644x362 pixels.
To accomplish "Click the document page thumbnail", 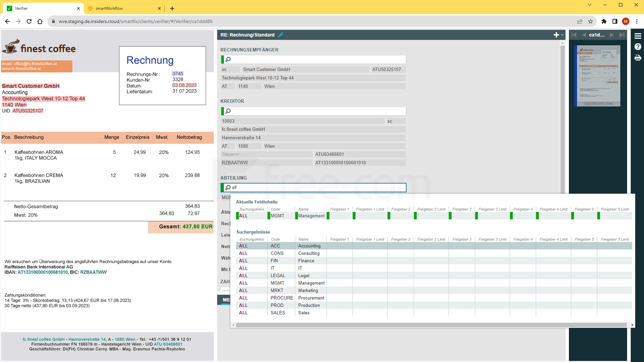I will [x=597, y=76].
